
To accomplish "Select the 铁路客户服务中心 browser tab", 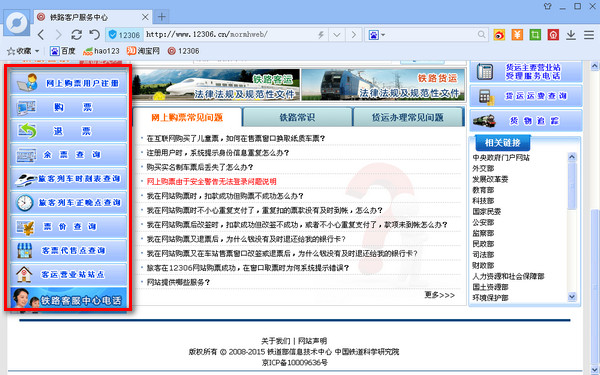I will (x=92, y=17).
